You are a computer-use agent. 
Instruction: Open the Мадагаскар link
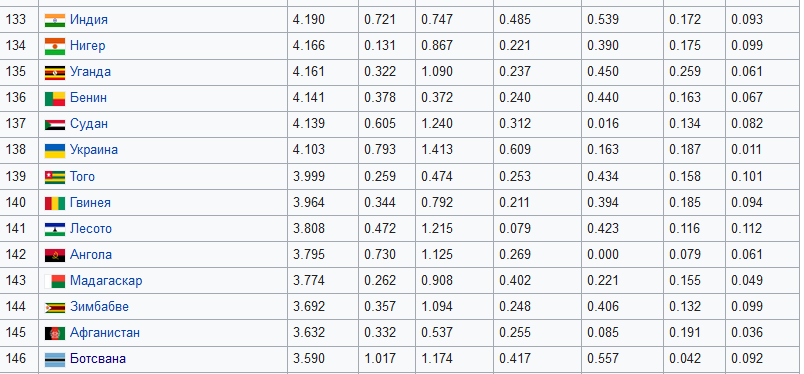coord(106,281)
